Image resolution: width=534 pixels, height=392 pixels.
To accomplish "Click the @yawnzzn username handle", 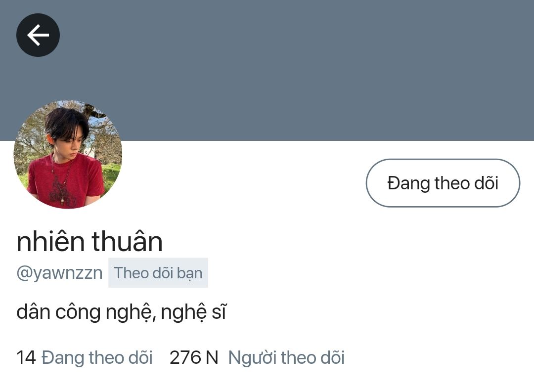I will click(x=60, y=273).
